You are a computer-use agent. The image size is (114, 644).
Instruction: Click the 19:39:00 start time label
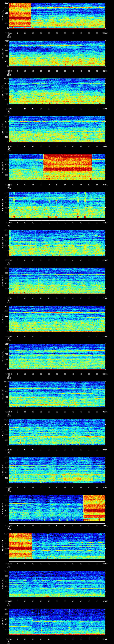tap(9, 412)
